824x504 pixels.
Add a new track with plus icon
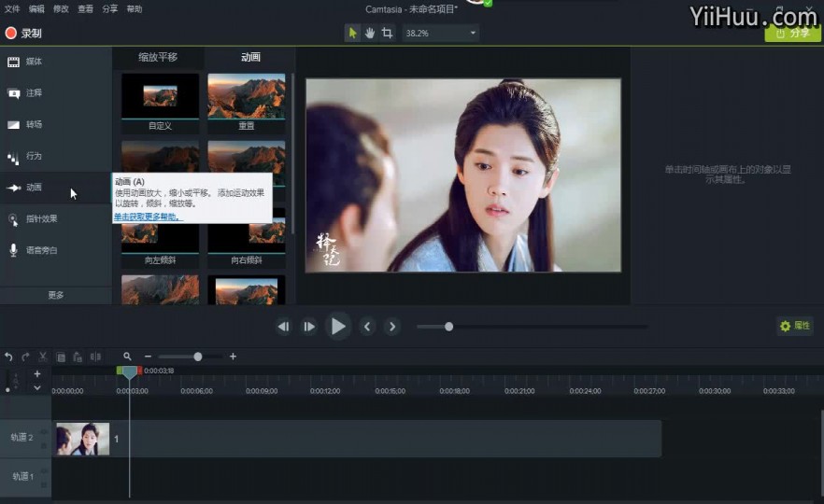tap(37, 373)
